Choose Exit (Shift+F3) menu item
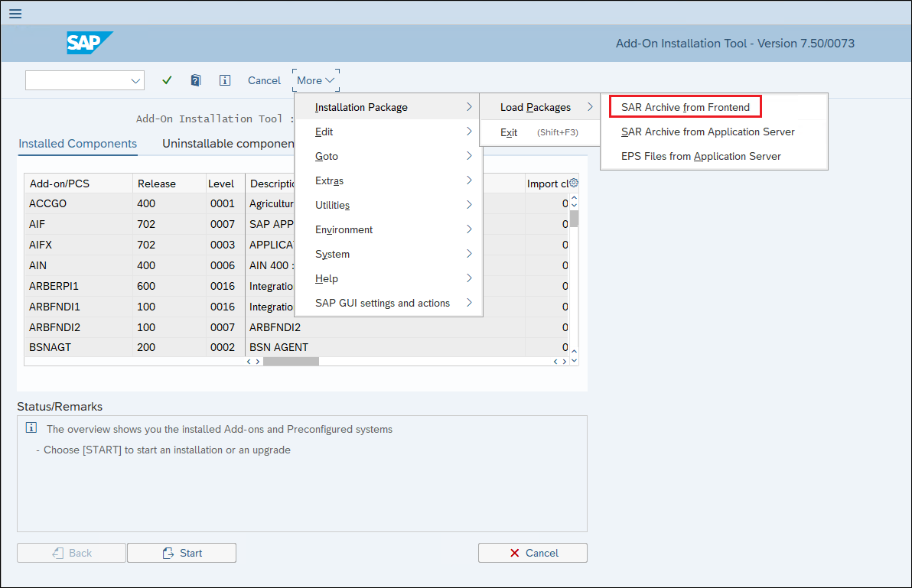The height and width of the screenshot is (588, 912). 540,132
